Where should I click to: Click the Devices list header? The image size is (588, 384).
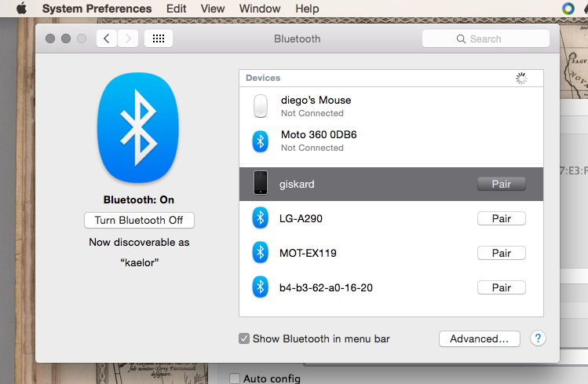click(391, 78)
